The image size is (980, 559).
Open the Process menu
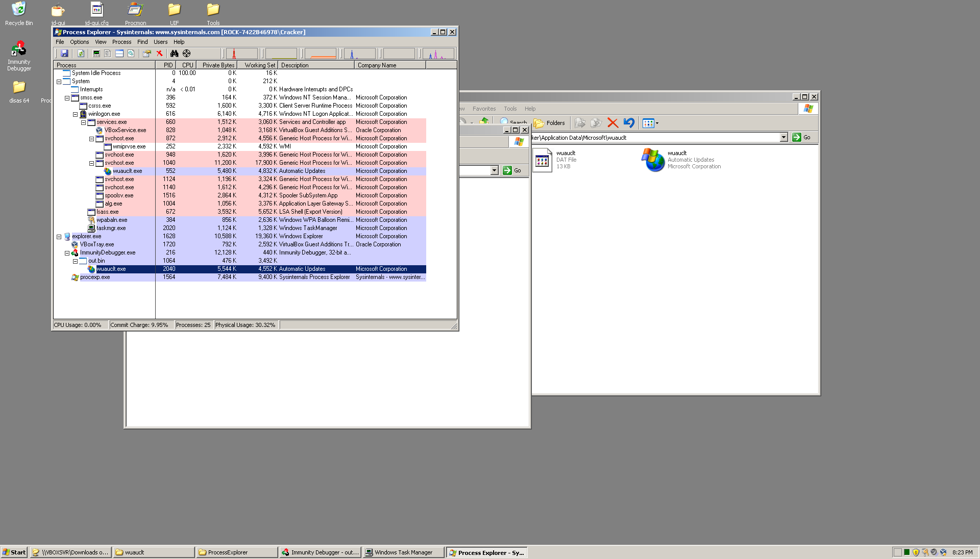point(121,42)
